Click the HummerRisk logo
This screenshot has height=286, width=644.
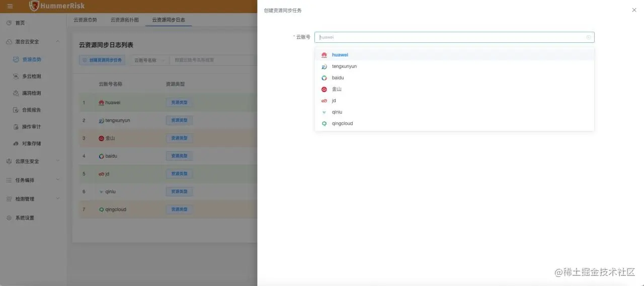(x=57, y=6)
